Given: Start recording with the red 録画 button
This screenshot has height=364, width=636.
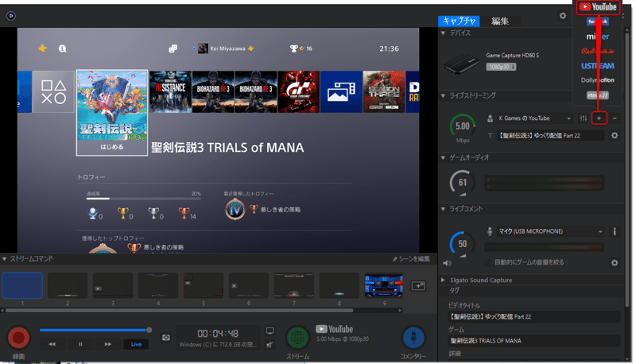Looking at the screenshot, I should [x=18, y=338].
